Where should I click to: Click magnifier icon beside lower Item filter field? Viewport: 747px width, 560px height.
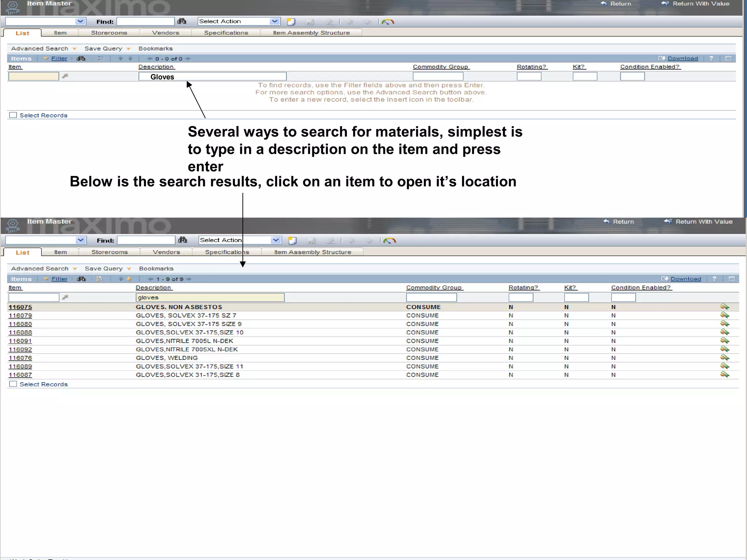(x=65, y=297)
